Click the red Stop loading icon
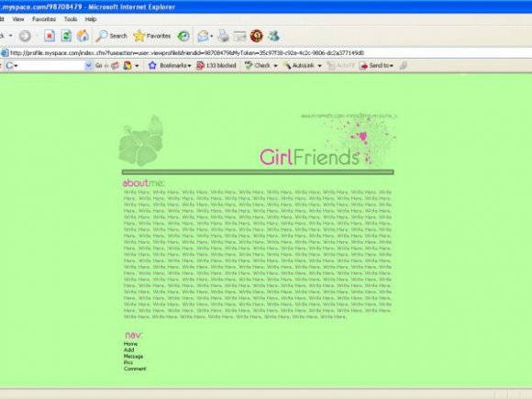Viewport: 532px width, 399px height. point(50,36)
